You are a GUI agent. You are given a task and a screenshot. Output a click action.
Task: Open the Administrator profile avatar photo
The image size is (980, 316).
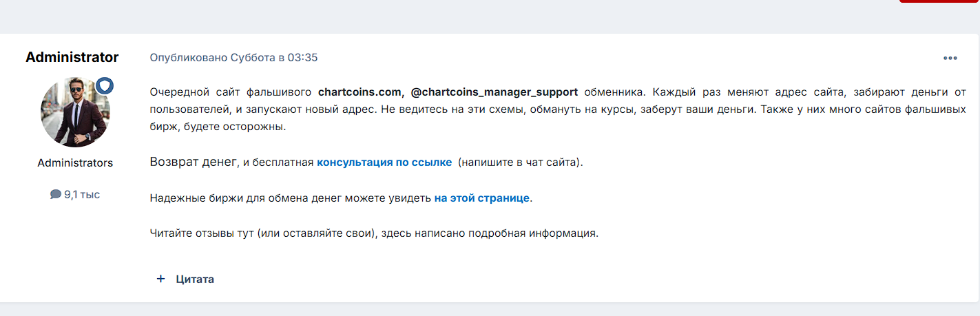[x=75, y=112]
